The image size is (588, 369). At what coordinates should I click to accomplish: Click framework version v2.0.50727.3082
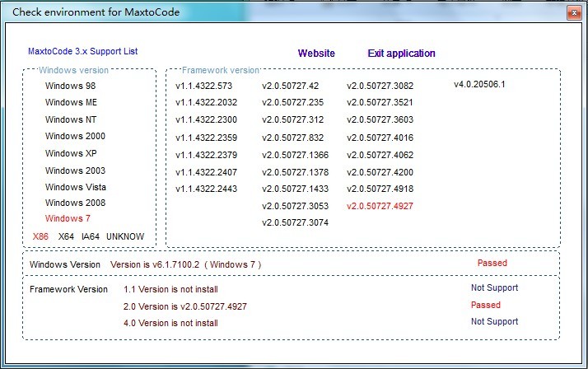point(380,86)
